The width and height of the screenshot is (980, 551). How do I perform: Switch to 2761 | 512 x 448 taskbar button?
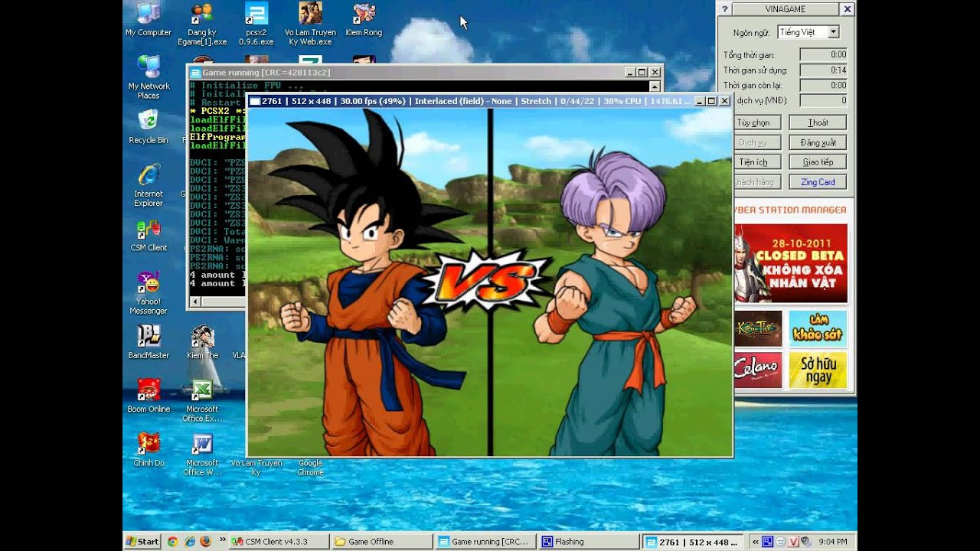[693, 541]
